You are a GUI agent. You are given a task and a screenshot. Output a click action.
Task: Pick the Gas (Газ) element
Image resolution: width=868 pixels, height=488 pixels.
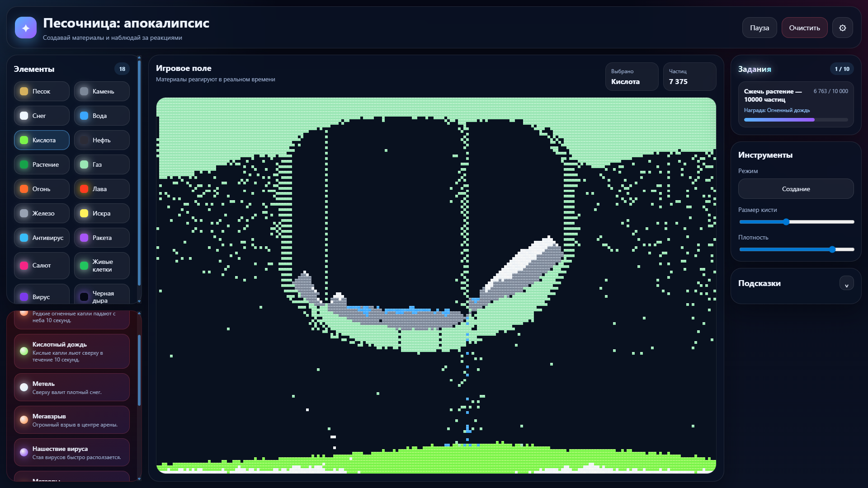point(102,164)
